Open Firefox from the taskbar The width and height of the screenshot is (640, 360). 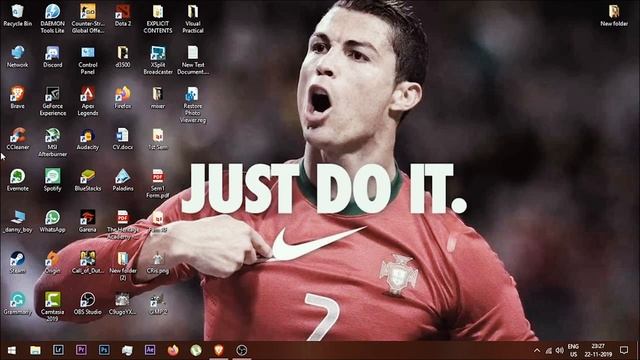pos(173,351)
